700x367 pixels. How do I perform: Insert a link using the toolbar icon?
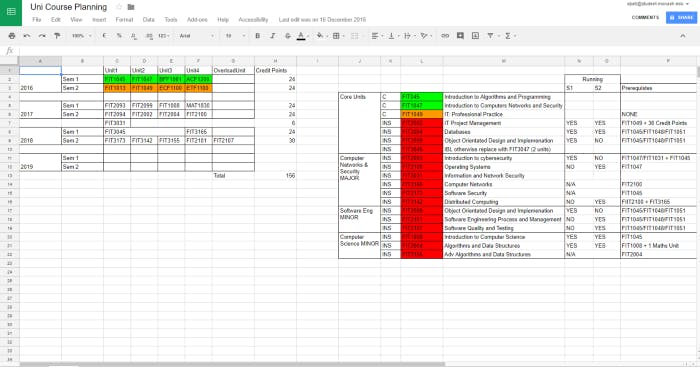tap(445, 36)
